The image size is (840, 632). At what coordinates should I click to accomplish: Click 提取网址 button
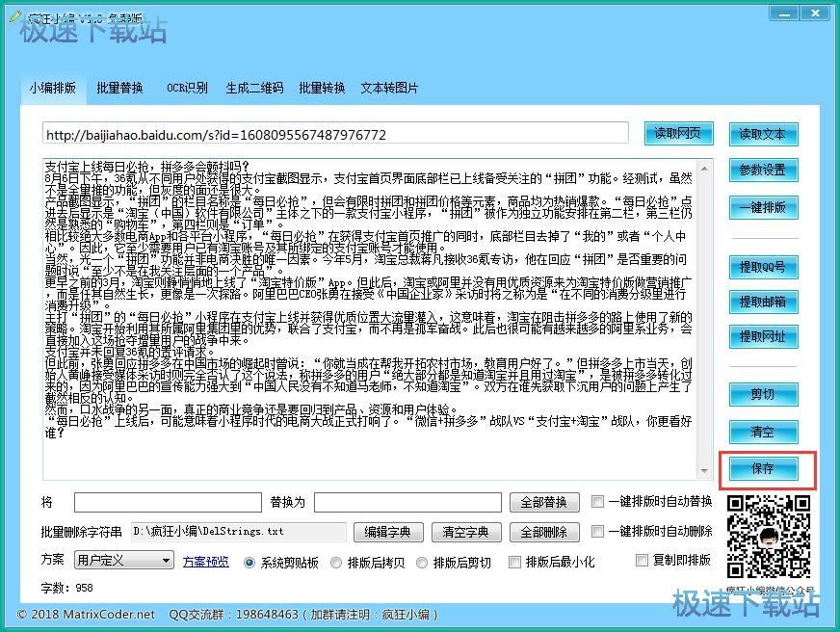tap(763, 337)
